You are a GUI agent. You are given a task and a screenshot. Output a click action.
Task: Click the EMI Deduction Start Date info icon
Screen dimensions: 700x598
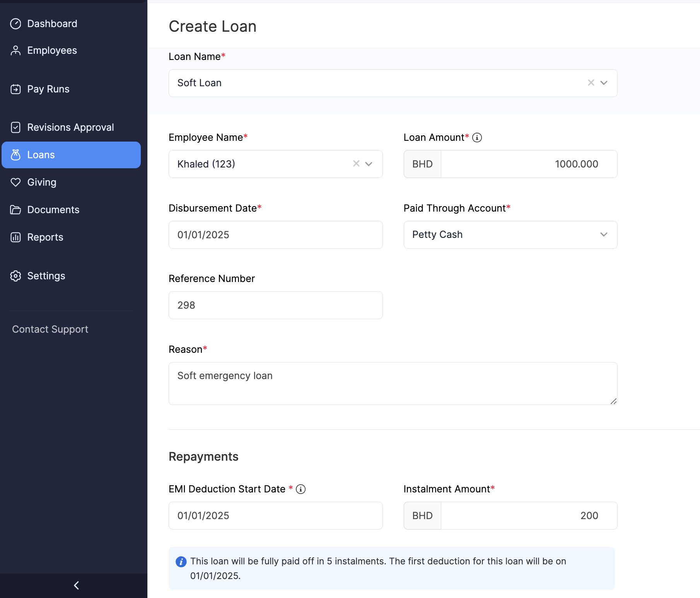[x=300, y=489]
